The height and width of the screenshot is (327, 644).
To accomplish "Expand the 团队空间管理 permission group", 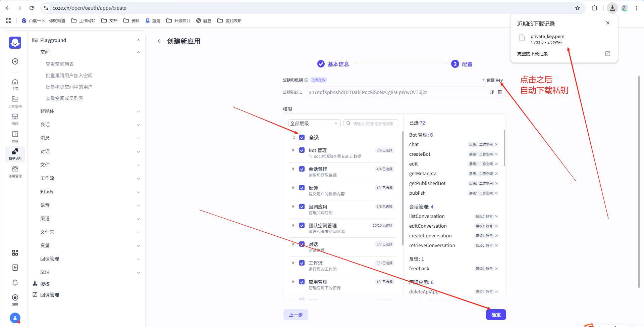I will pos(293,225).
